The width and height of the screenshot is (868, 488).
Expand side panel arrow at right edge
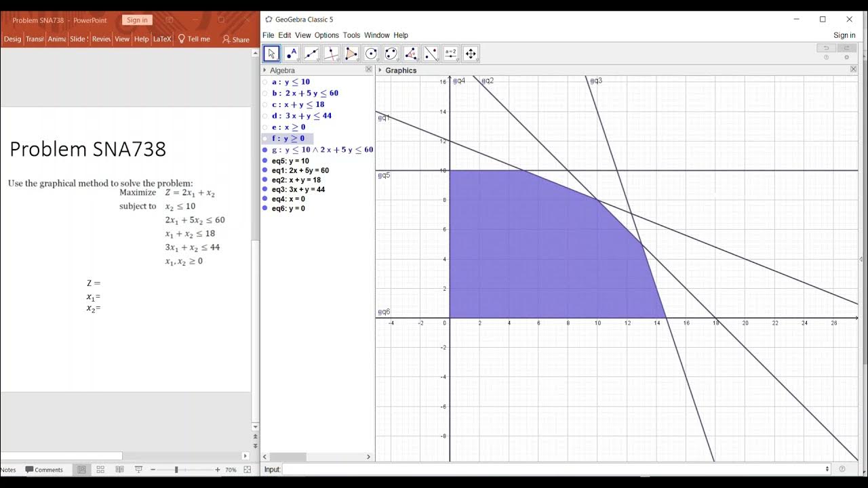click(861, 259)
